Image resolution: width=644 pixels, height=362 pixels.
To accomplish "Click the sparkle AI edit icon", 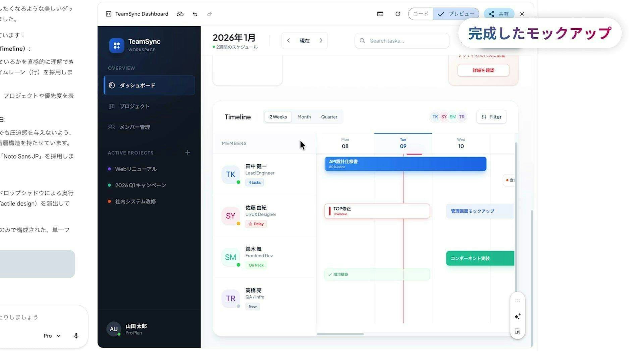I will pos(518,316).
